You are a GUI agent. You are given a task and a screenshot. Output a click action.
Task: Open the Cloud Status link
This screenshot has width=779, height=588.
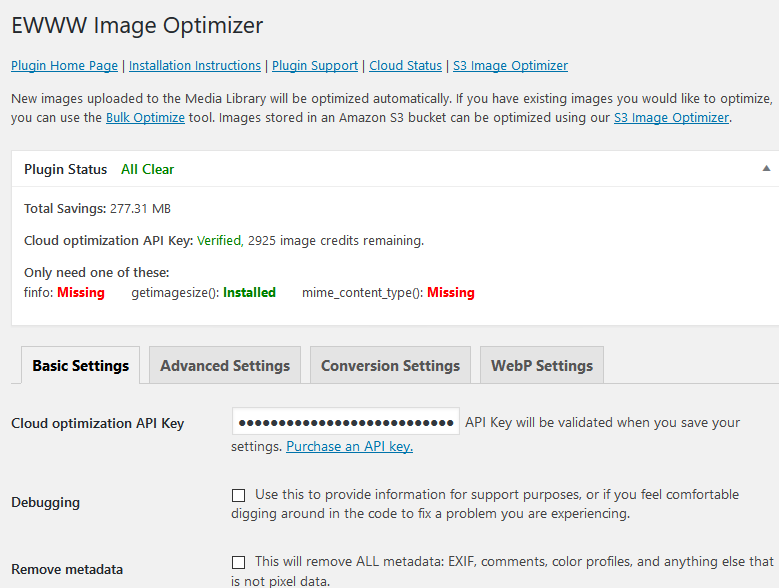[x=405, y=66]
